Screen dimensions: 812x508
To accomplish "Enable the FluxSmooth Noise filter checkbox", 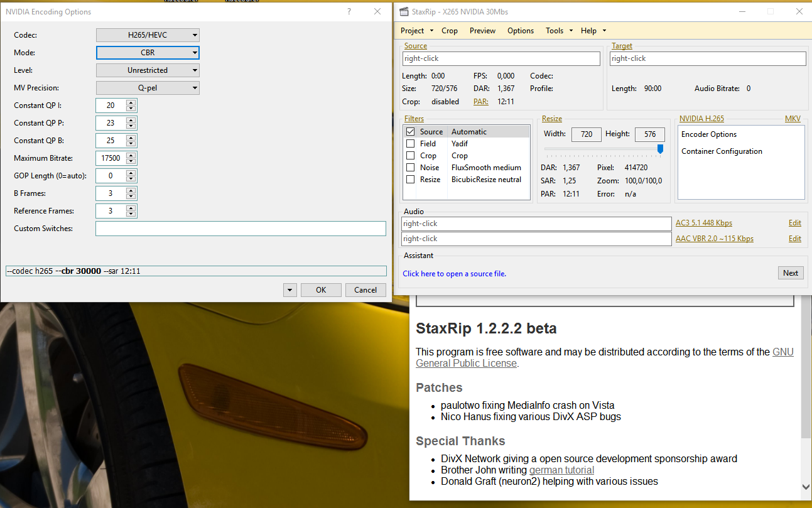I will coord(410,168).
